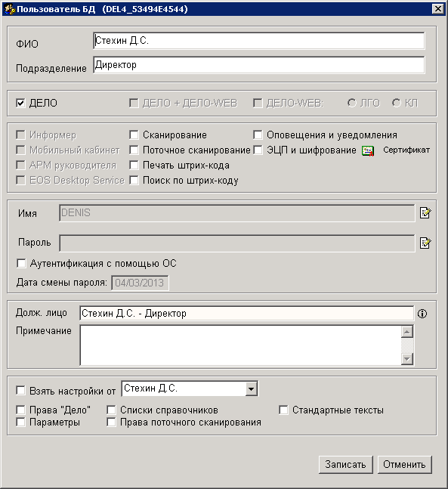The width and height of the screenshot is (448, 489).
Task: Check the Поиск по штрих-коду option
Action: 134,180
